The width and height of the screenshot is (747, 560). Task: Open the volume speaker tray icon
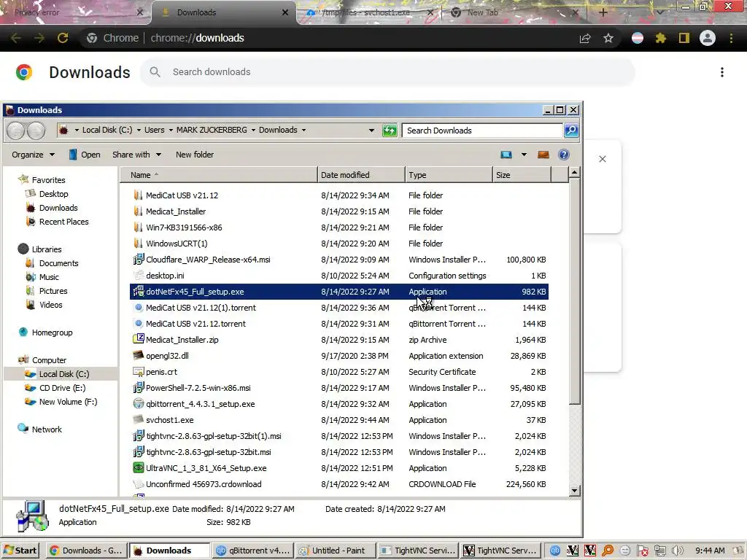click(678, 551)
